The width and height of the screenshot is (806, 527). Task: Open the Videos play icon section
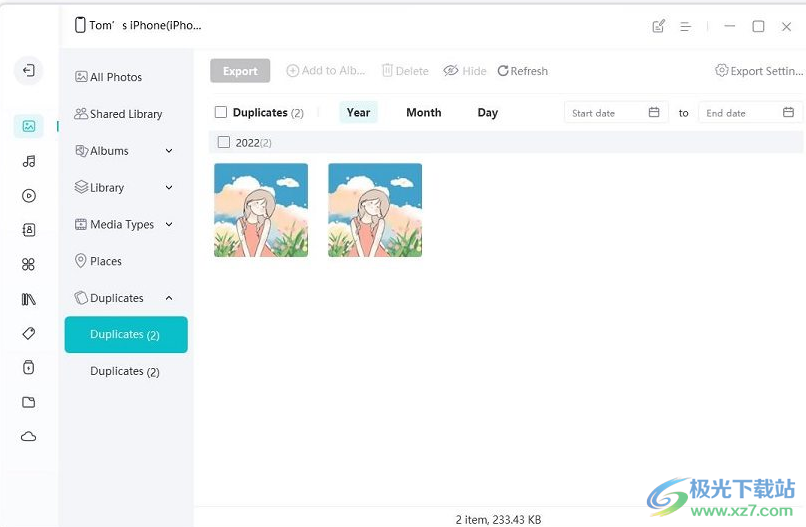pyautogui.click(x=29, y=195)
